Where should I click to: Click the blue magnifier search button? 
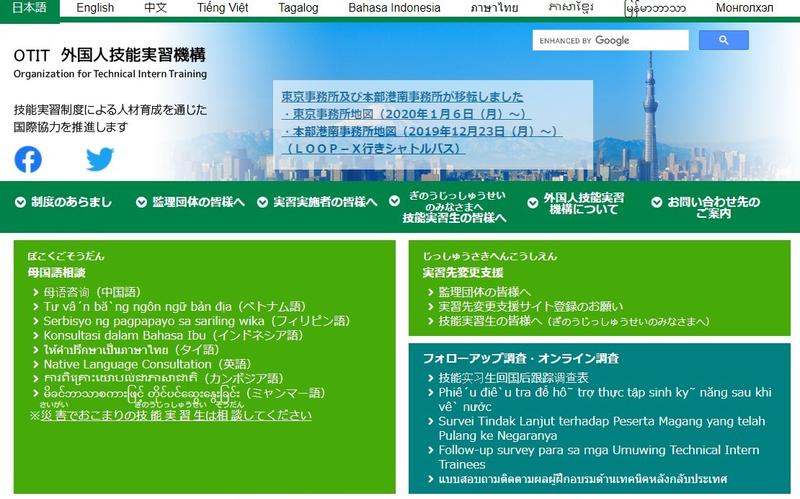tap(723, 40)
